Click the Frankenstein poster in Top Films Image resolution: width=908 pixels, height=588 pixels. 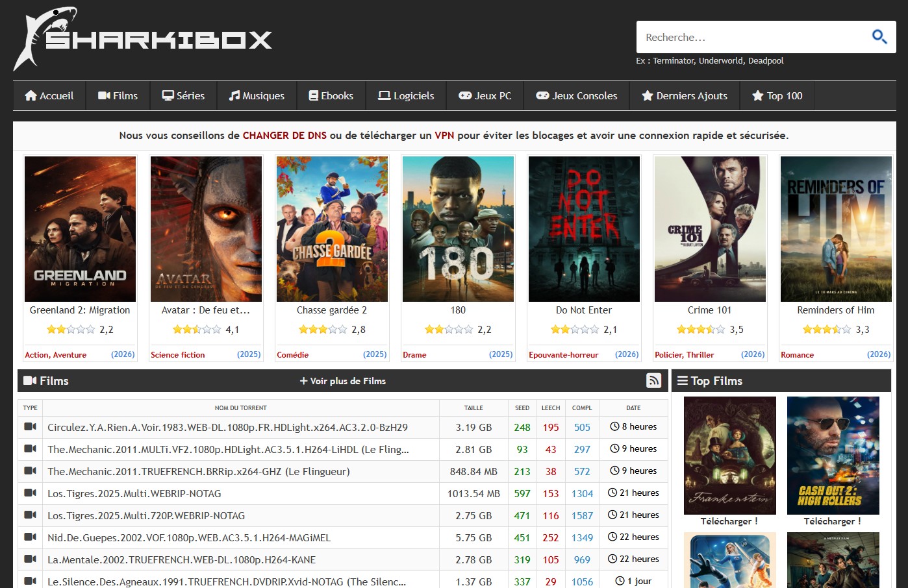(x=730, y=456)
